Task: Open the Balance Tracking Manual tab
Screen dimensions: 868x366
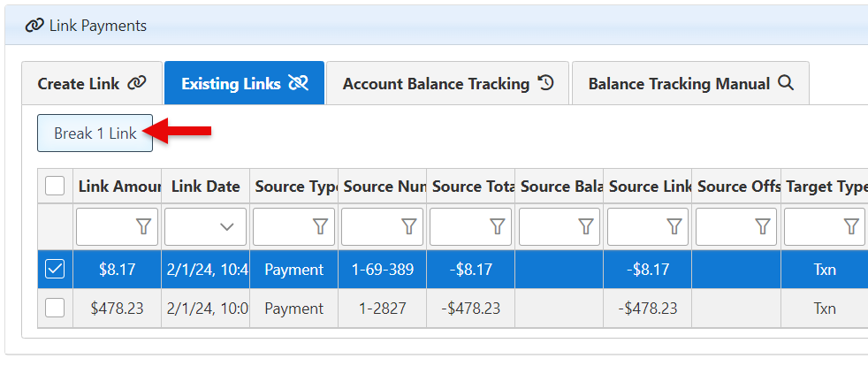Action: click(690, 84)
